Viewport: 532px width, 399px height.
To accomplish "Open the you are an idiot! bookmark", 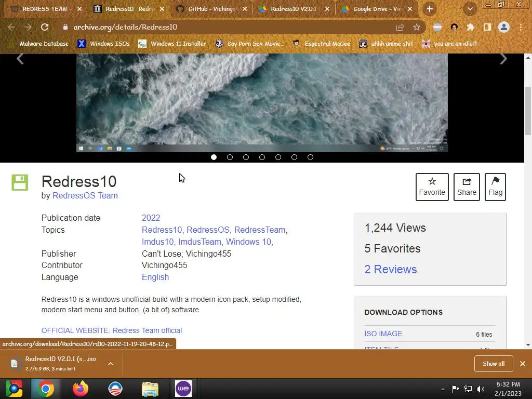I will click(x=449, y=44).
